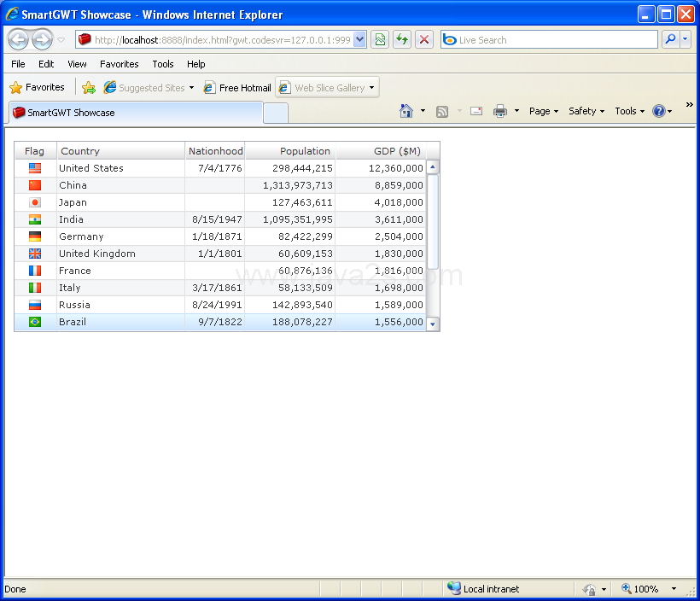Screen dimensions: 700x601
Task: Click the browser Forward arrow button
Action: [x=43, y=40]
